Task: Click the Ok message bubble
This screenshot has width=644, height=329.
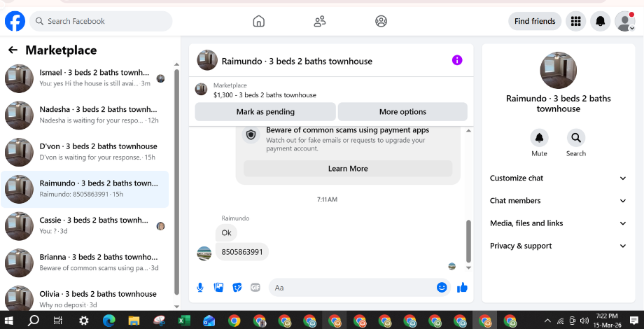Action: (226, 233)
